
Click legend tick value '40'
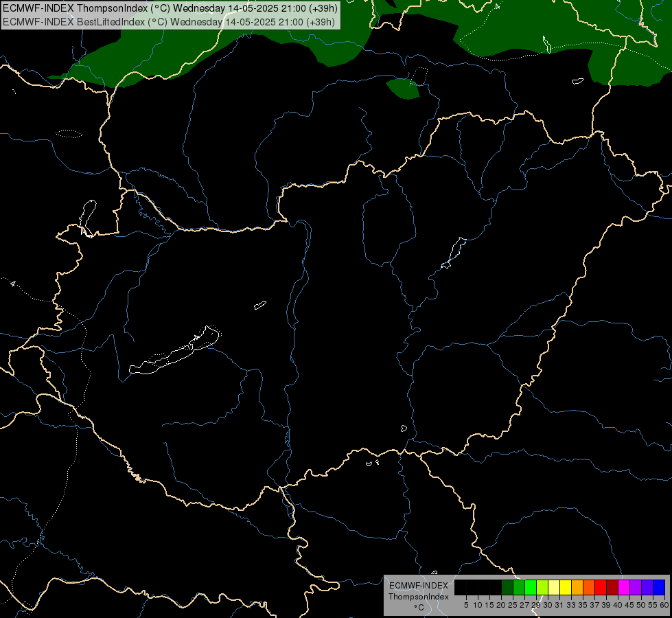point(618,605)
